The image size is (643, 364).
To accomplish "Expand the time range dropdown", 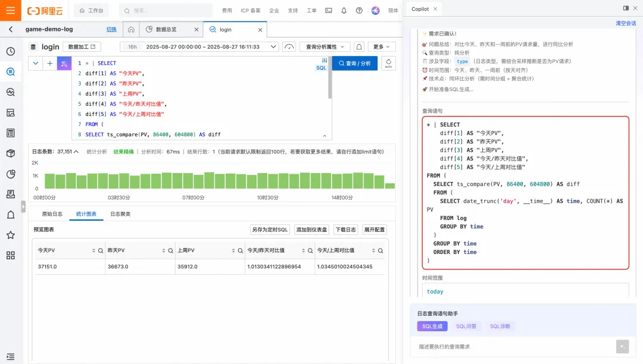I will click(x=273, y=46).
